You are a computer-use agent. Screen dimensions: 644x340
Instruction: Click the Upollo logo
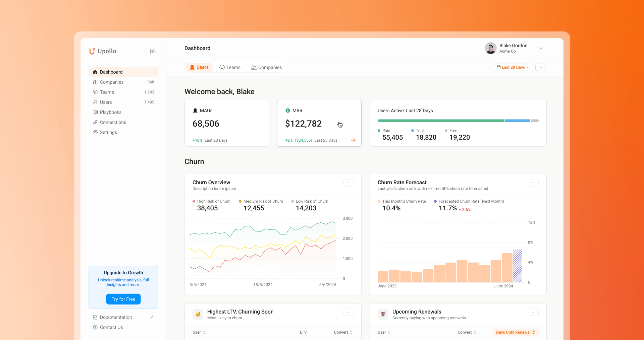(x=102, y=51)
